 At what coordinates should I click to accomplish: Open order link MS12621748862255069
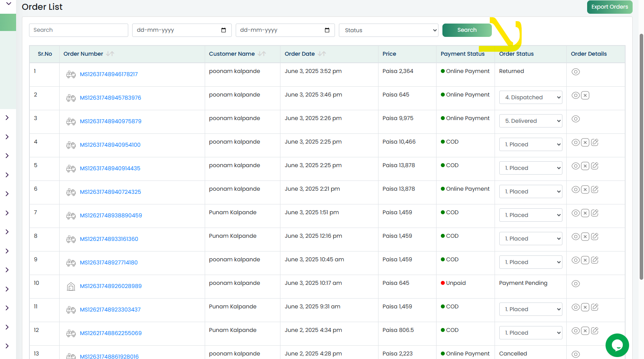(x=111, y=333)
